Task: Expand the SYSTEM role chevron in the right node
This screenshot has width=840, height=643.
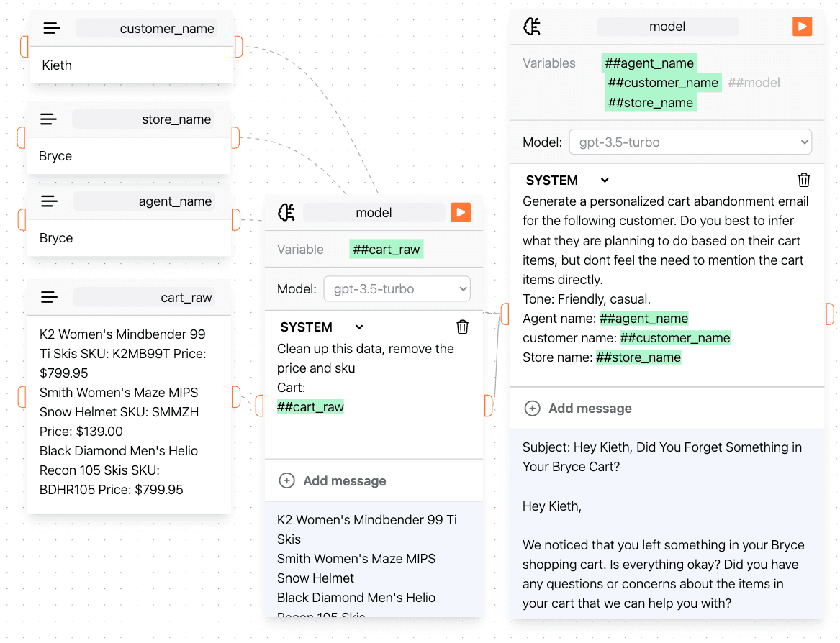Action: [603, 180]
